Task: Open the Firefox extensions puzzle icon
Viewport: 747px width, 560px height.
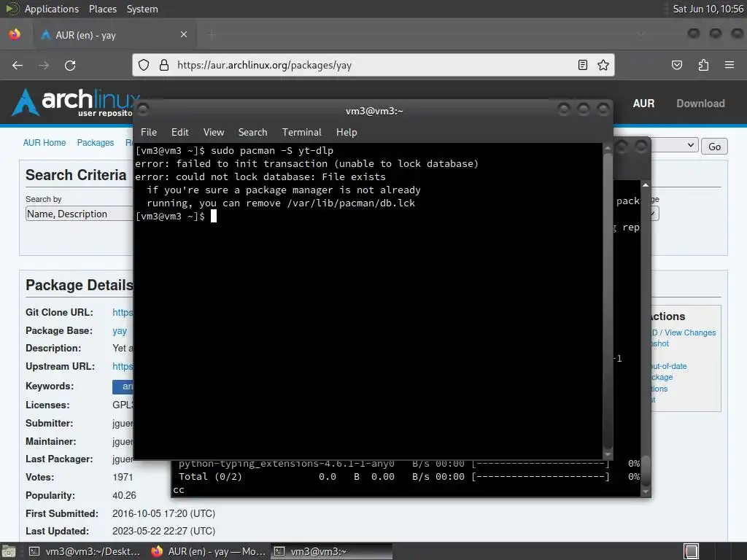Action: point(703,65)
